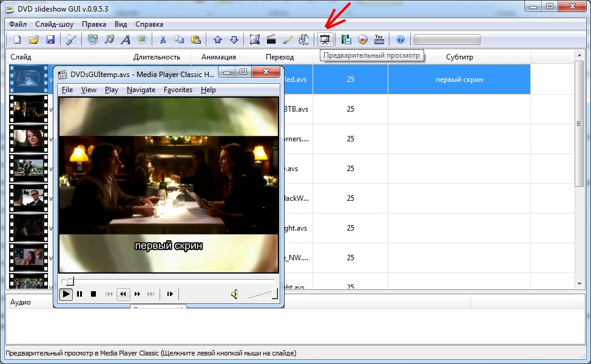
Task: Select the first slide thumbnail in list
Action: [x=29, y=79]
